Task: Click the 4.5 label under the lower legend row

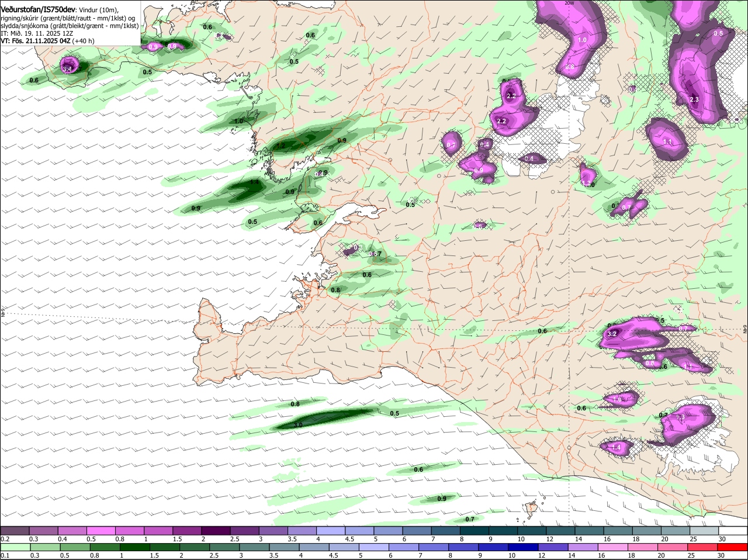Action: (x=334, y=555)
